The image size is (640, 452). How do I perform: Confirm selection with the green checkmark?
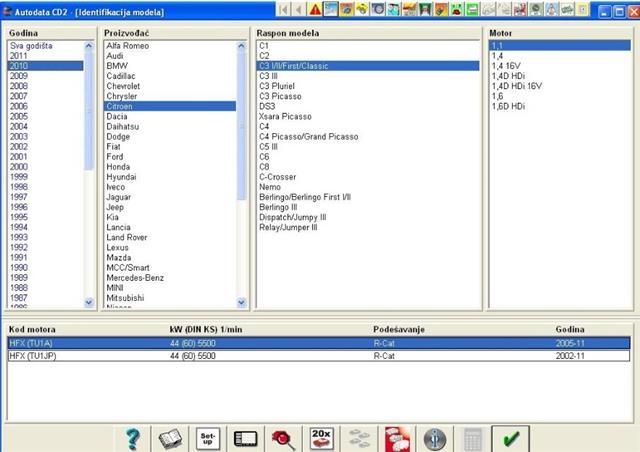click(510, 439)
